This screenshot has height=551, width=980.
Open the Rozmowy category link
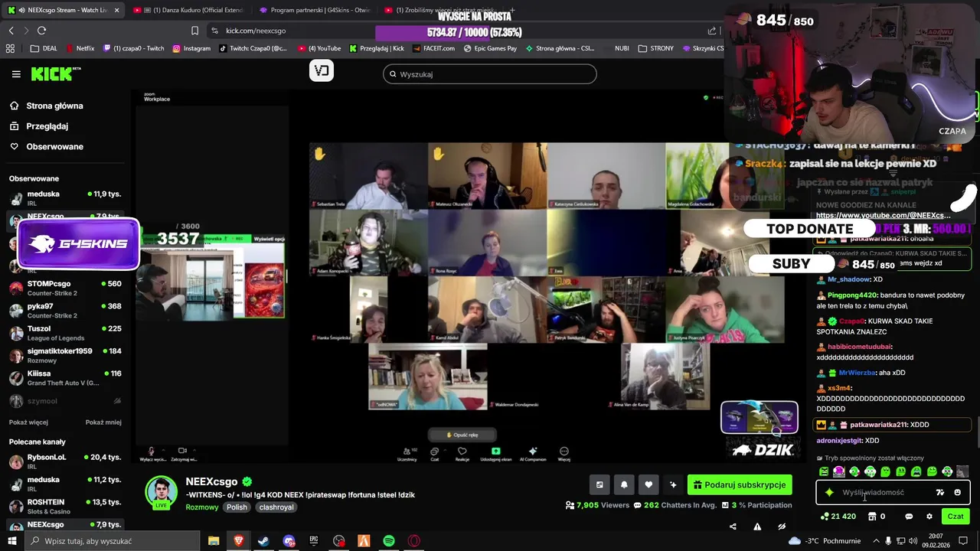202,507
